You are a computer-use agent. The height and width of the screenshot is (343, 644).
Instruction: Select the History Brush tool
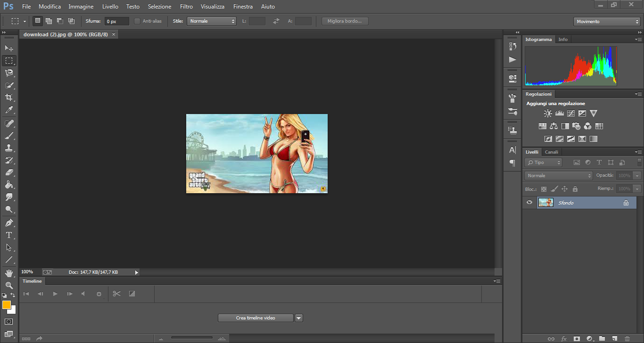pyautogui.click(x=9, y=160)
